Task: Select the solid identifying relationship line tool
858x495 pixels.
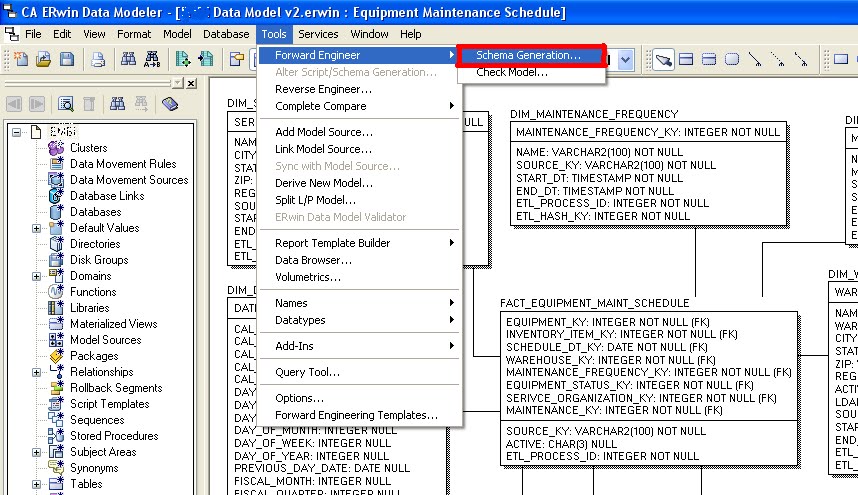Action: [755, 59]
